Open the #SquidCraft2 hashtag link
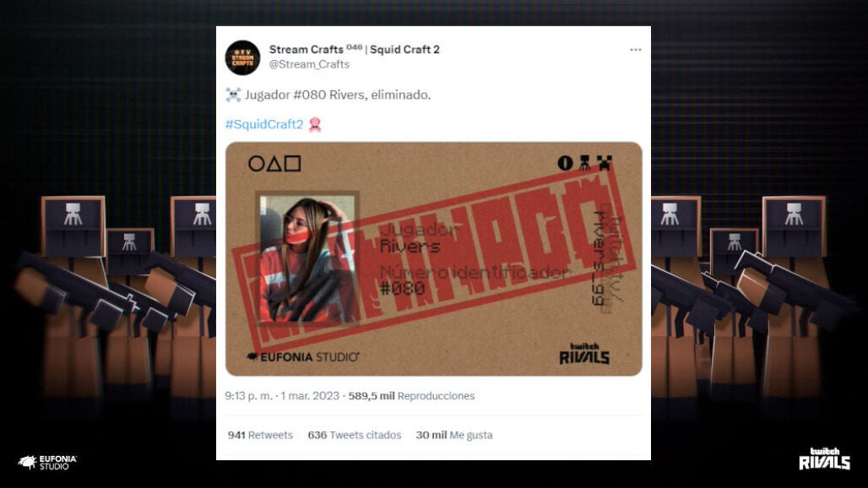The height and width of the screenshot is (488, 868). tap(264, 124)
